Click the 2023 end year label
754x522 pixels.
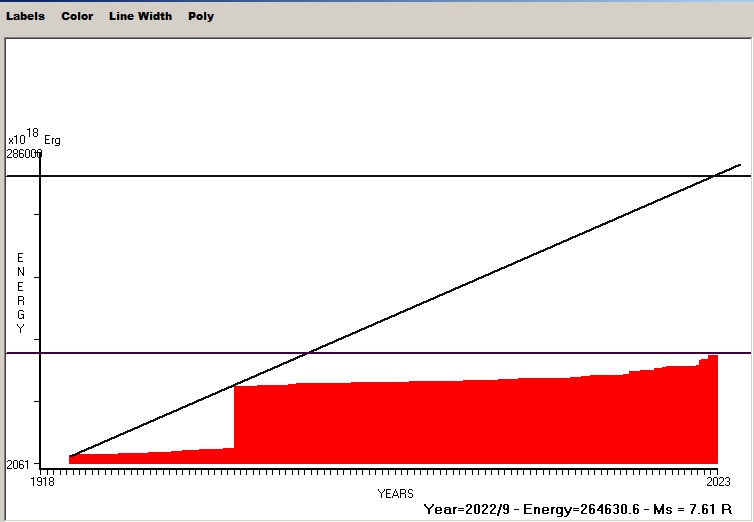coord(717,482)
